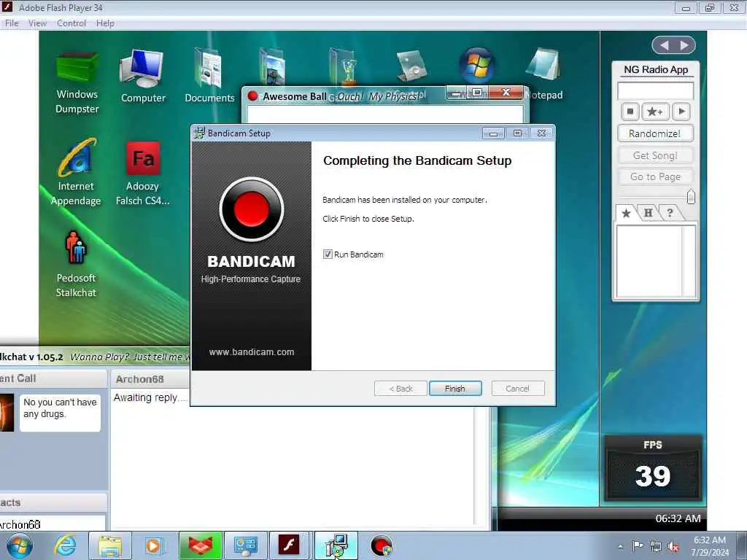The image size is (747, 560).
Task: Click the setup installer taskbar icon
Action: click(x=336, y=545)
